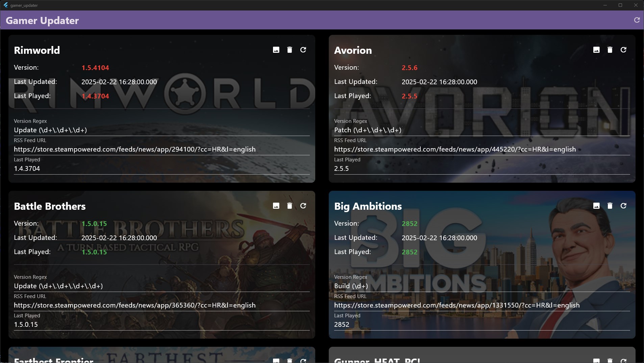Screen dimensions: 644x363
Task: Pick an image for Big Ambitions
Action: (x=596, y=206)
